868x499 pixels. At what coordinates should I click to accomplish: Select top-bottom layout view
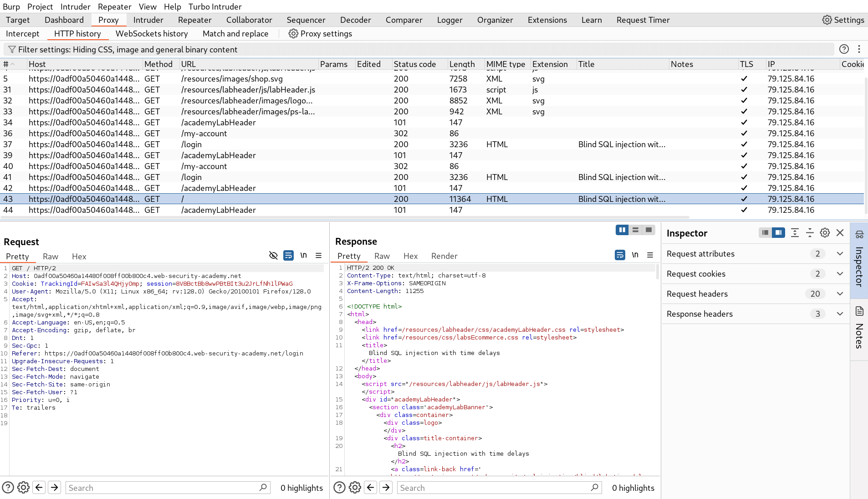pyautogui.click(x=635, y=230)
